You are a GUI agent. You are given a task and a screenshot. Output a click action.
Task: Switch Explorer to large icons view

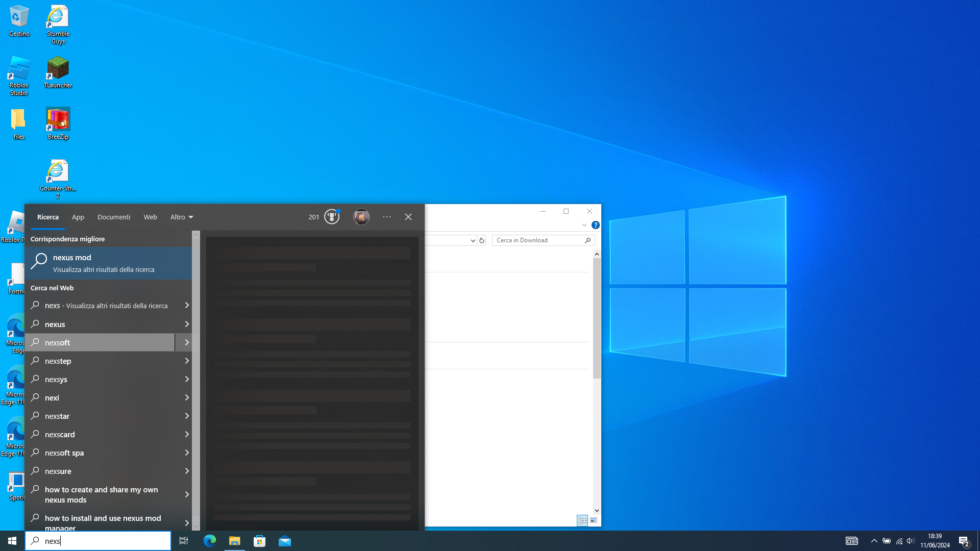click(x=594, y=520)
